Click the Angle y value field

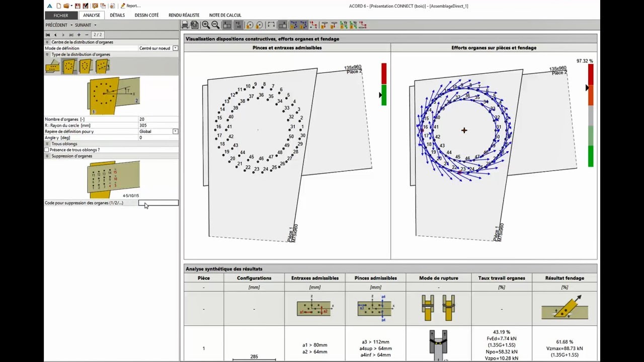(158, 137)
